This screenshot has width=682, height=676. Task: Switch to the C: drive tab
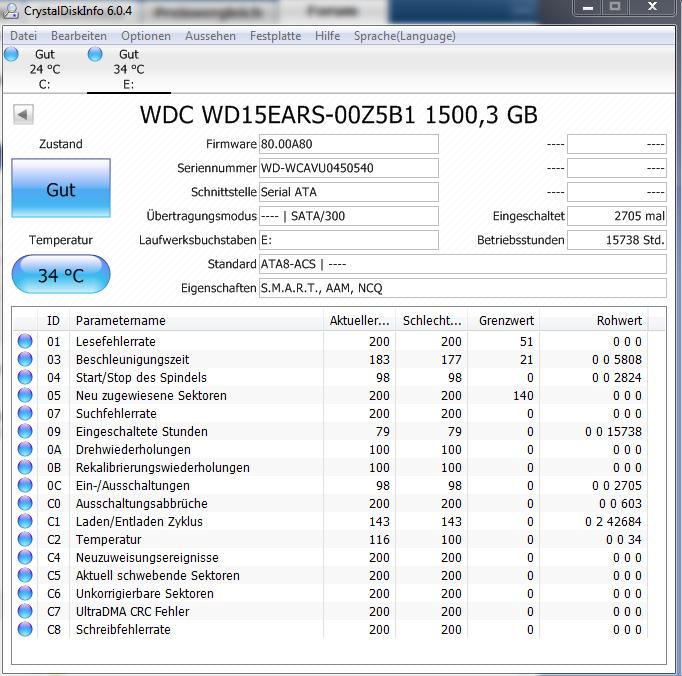(44, 70)
